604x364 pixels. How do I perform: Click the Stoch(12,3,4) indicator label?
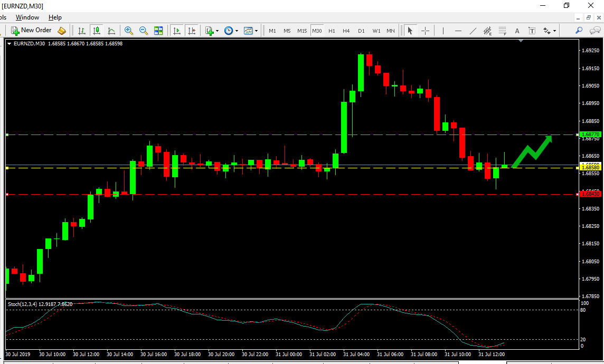pyautogui.click(x=40, y=304)
